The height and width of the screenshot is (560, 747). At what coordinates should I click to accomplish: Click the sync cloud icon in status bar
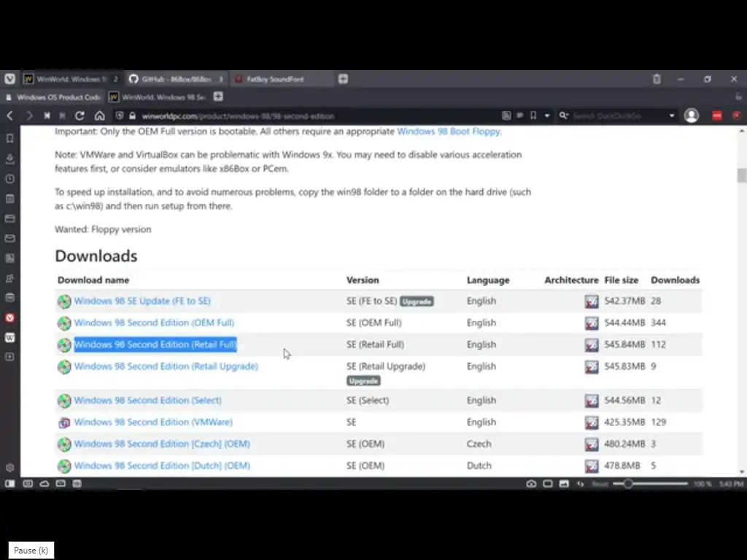(44, 484)
